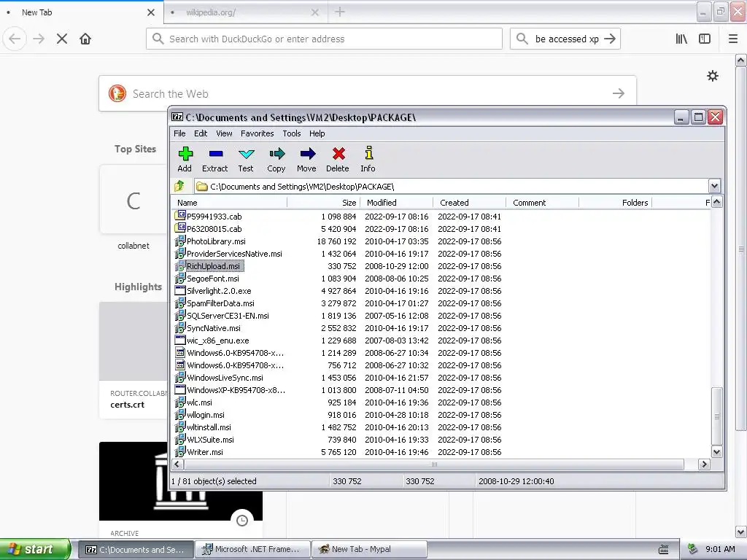This screenshot has width=747, height=560.
Task: Click the Folders column header
Action: (615, 203)
